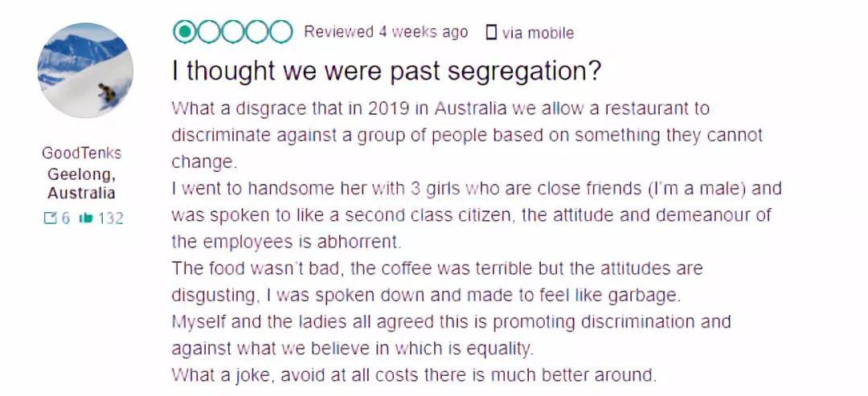Screen dimensions: 868x396
Task: Click the 132 helpful votes count
Action: tap(111, 218)
